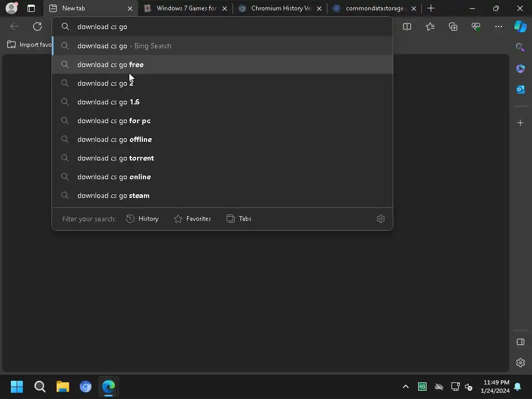The width and height of the screenshot is (532, 399).
Task: Select 'download cs go 1.6' suggestion
Action: pyautogui.click(x=222, y=102)
